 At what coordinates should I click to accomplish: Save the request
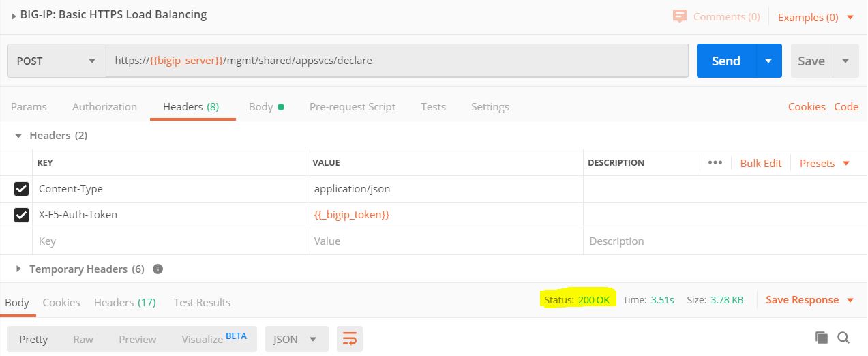click(811, 61)
